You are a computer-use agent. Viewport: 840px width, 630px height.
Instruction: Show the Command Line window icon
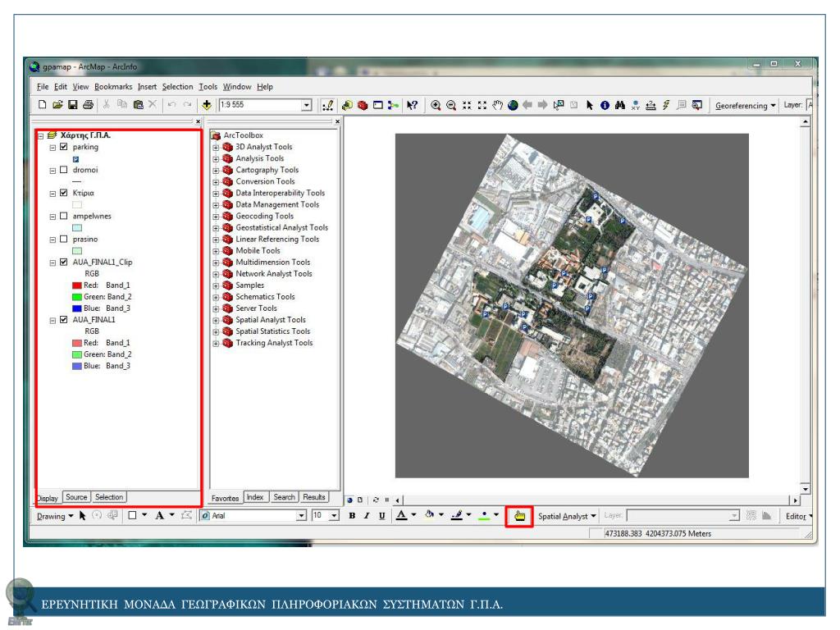tap(377, 106)
